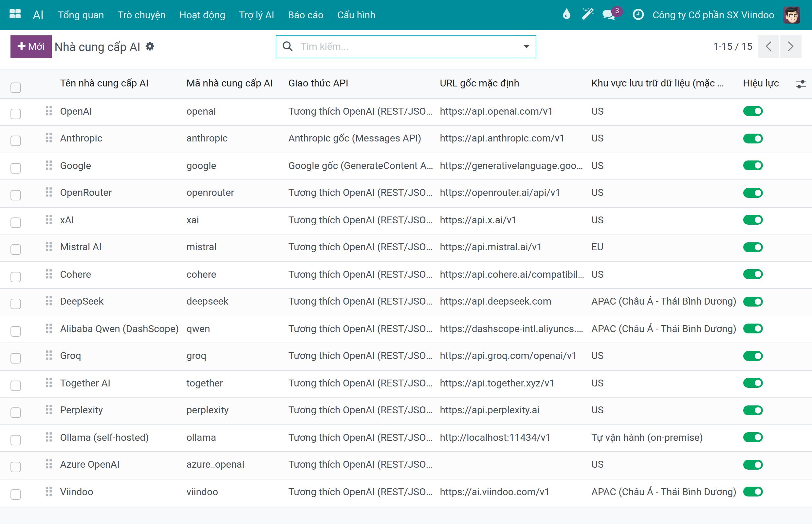Open the Trợ lý AI menu
Image resolution: width=812 pixels, height=524 pixels.
(256, 15)
